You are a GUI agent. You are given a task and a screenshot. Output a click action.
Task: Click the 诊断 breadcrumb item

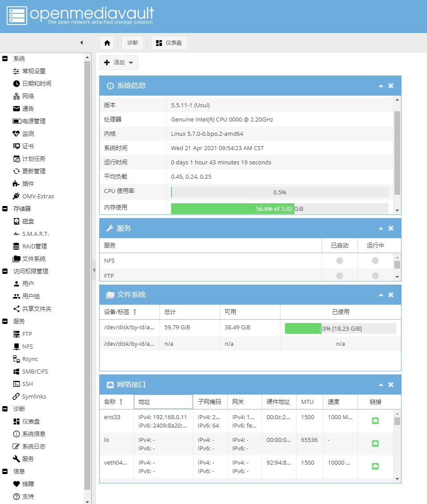(x=133, y=43)
